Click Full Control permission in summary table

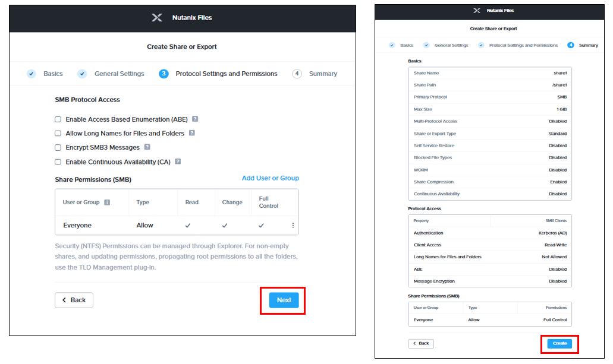(x=555, y=320)
